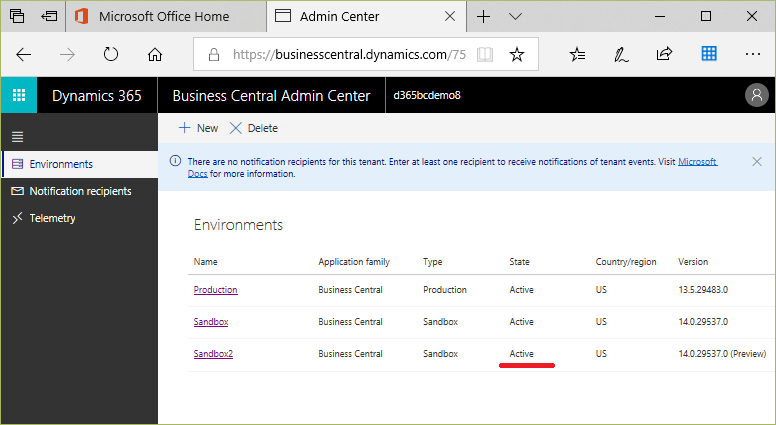Click the Application family column header
The height and width of the screenshot is (425, 776).
354,262
